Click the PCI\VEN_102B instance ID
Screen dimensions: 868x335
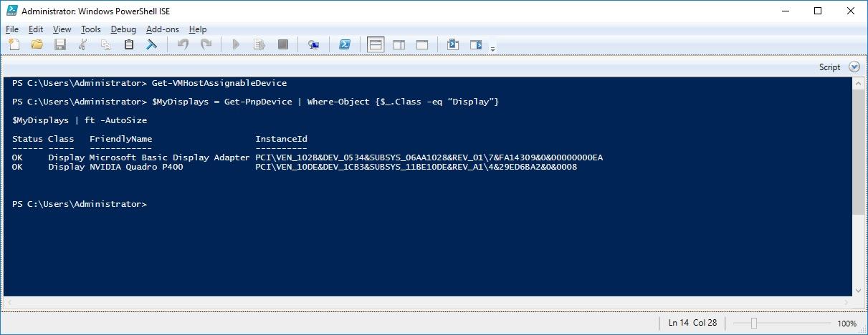click(x=429, y=157)
